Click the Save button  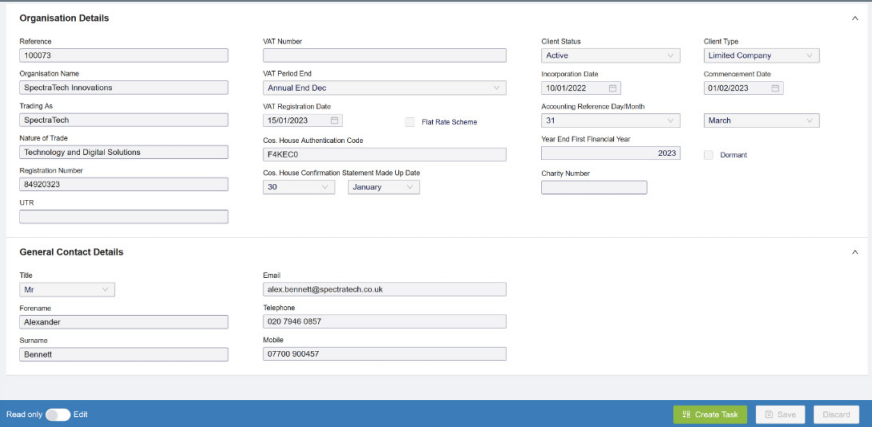(x=780, y=414)
